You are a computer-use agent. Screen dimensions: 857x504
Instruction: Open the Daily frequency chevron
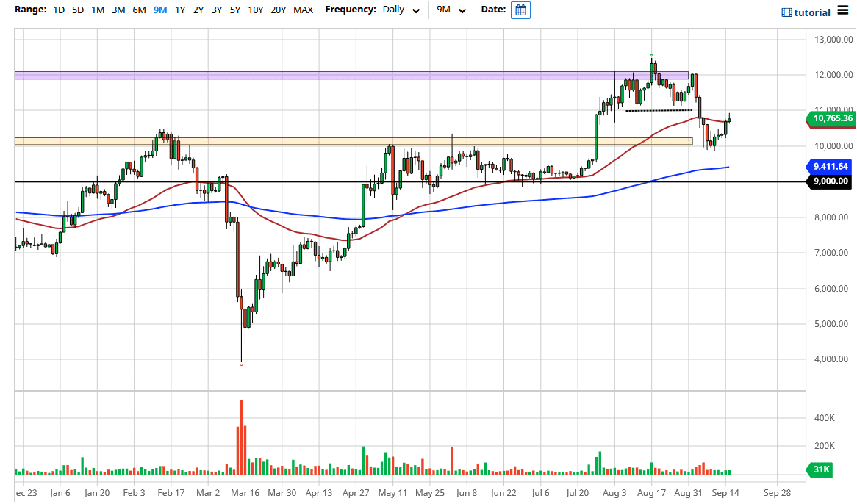click(x=417, y=10)
